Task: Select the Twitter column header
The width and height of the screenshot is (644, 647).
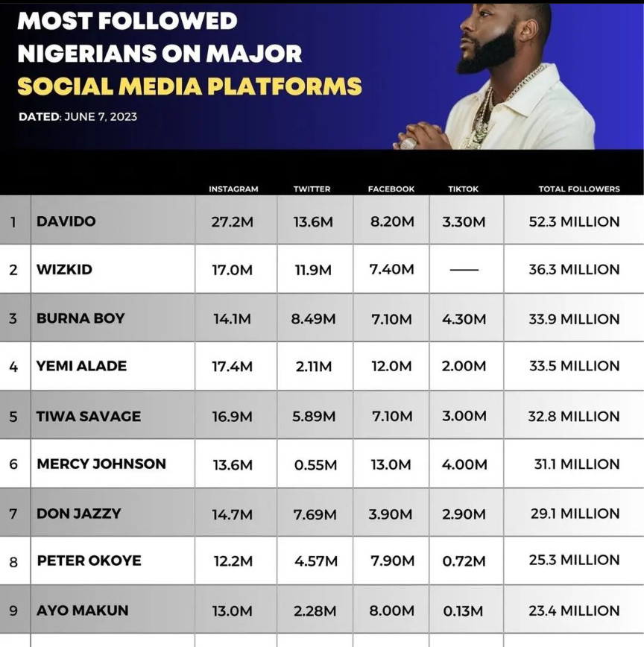Action: point(312,189)
